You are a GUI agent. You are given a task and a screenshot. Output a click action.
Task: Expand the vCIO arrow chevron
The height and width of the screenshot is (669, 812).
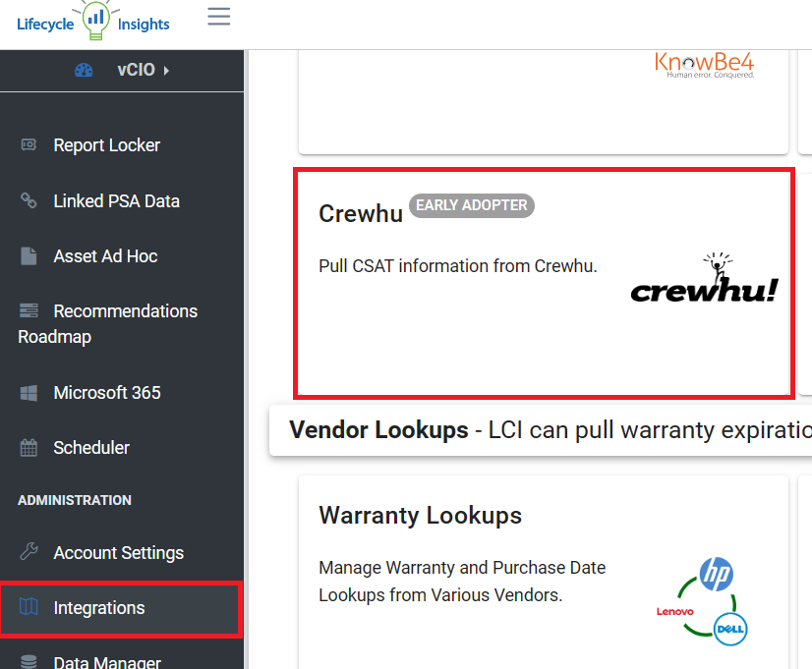[166, 71]
